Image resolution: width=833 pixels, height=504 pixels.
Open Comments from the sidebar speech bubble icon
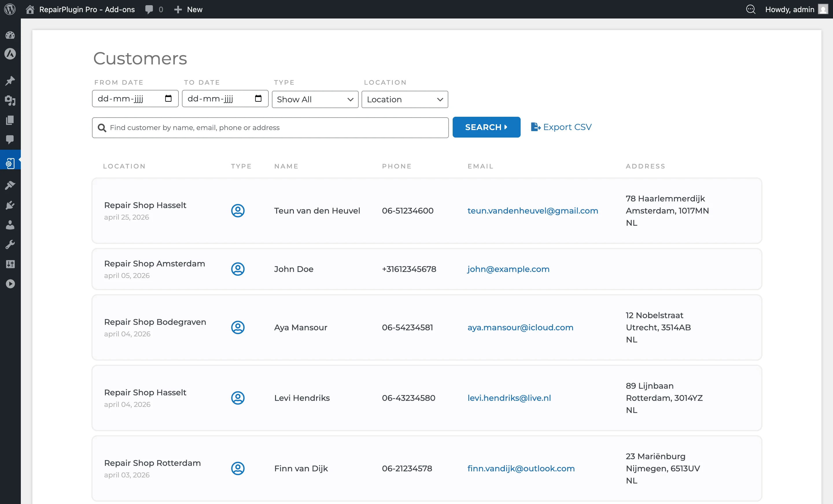pyautogui.click(x=10, y=140)
